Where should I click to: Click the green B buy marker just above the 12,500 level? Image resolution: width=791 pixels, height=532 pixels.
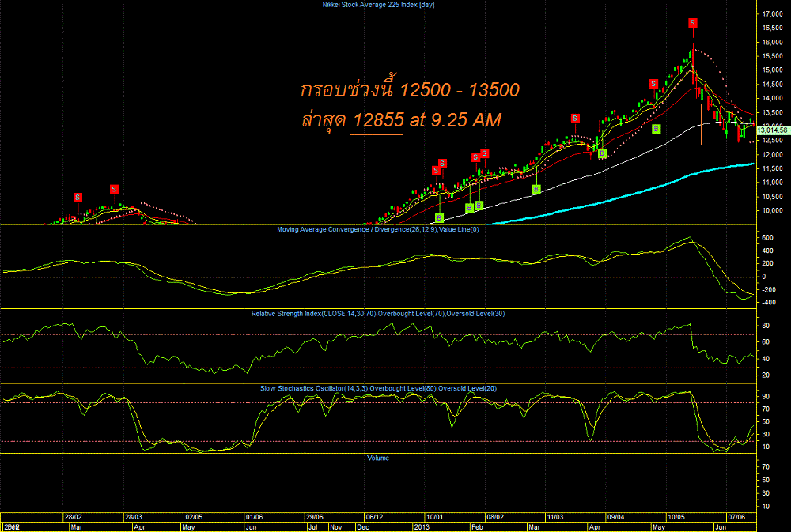pyautogui.click(x=656, y=129)
